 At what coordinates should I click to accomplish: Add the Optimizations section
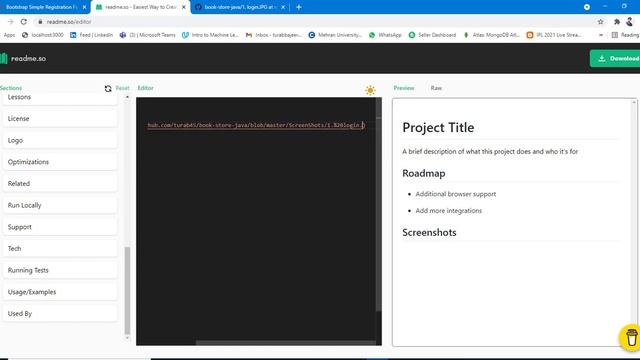[x=60, y=162]
